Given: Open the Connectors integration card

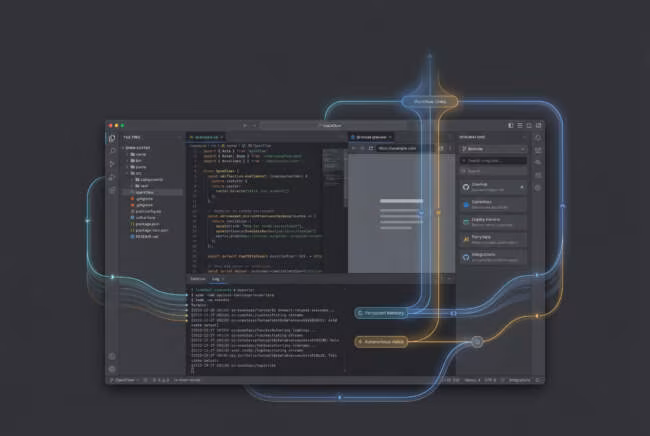Looking at the screenshot, I should pos(493,204).
